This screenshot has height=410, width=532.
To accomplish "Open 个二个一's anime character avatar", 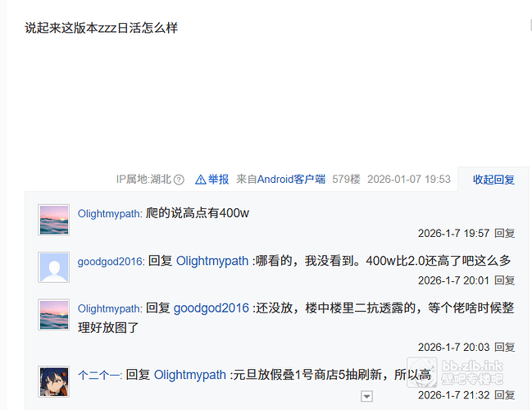I will coord(53,381).
